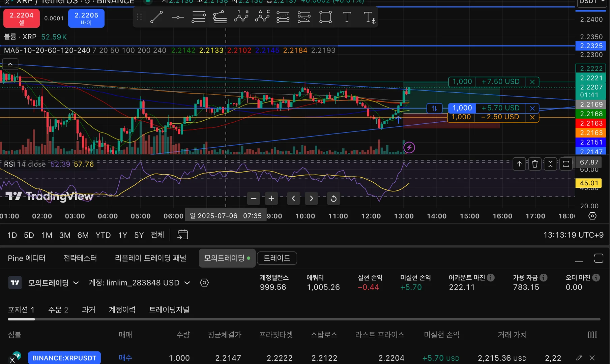Set the chart range to YTD
Image resolution: width=610 pixels, height=364 pixels.
103,235
